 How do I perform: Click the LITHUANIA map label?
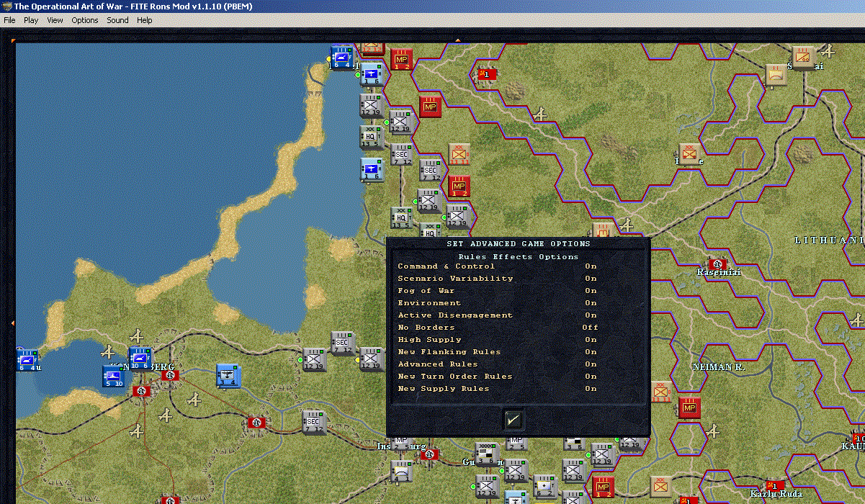pos(829,240)
